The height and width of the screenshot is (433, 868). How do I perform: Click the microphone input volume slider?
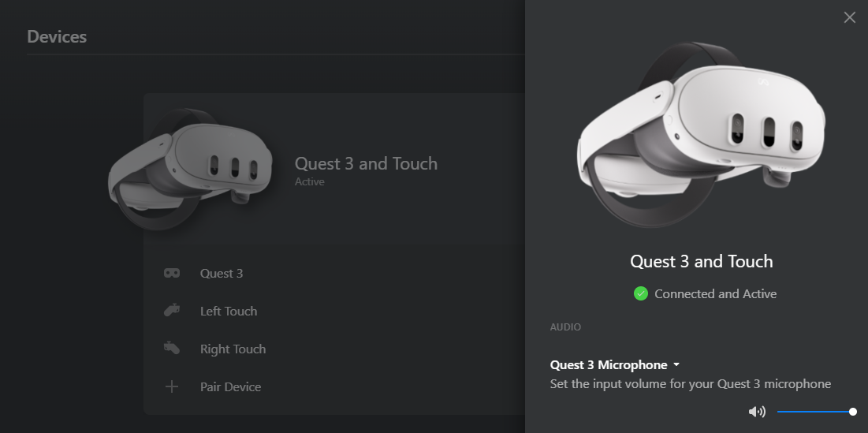(x=815, y=412)
